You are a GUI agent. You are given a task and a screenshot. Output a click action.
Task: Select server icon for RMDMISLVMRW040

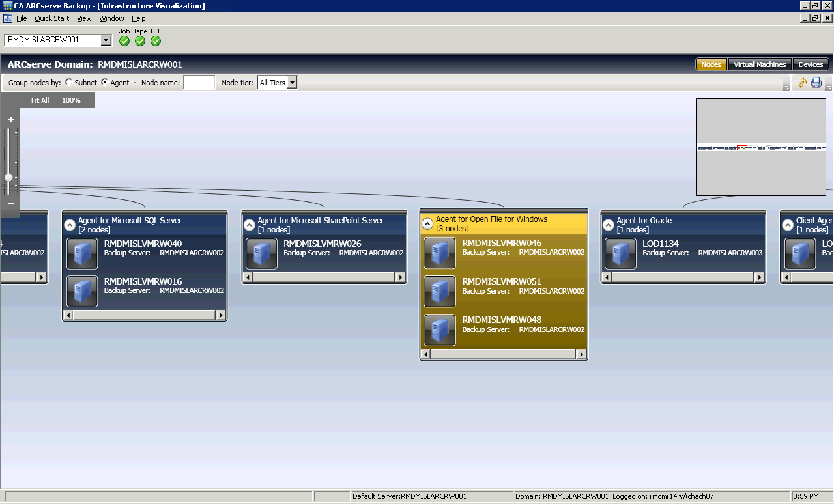[x=81, y=253]
